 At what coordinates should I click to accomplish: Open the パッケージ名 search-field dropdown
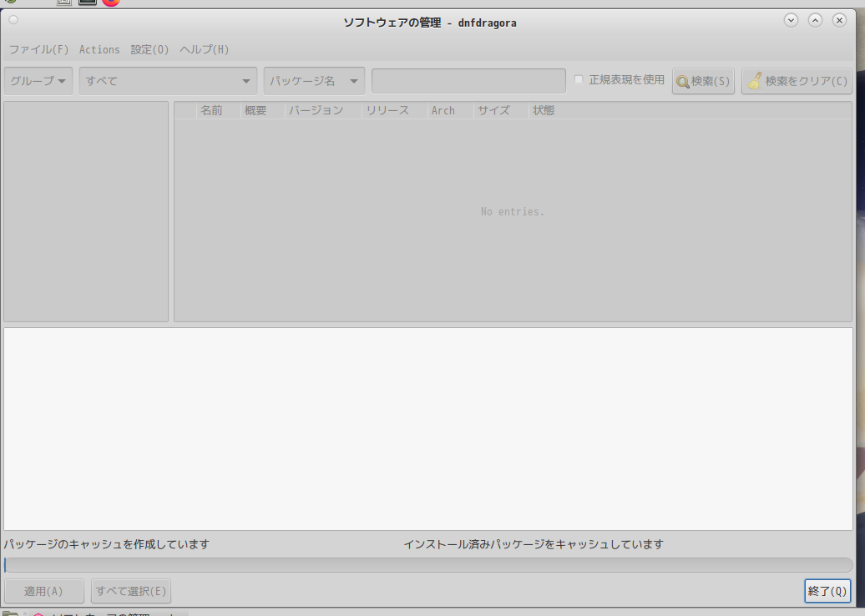(x=314, y=80)
